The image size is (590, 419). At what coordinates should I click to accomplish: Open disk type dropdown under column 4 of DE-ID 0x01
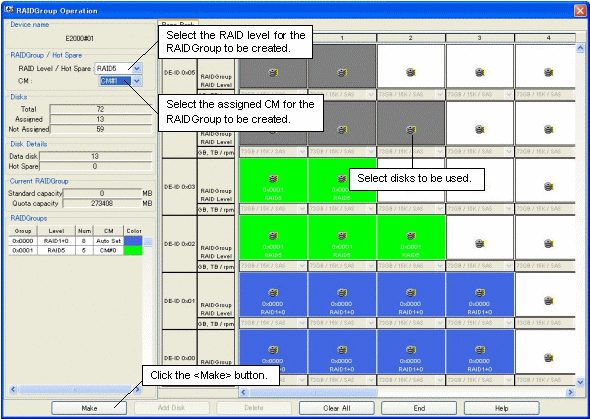pos(545,323)
